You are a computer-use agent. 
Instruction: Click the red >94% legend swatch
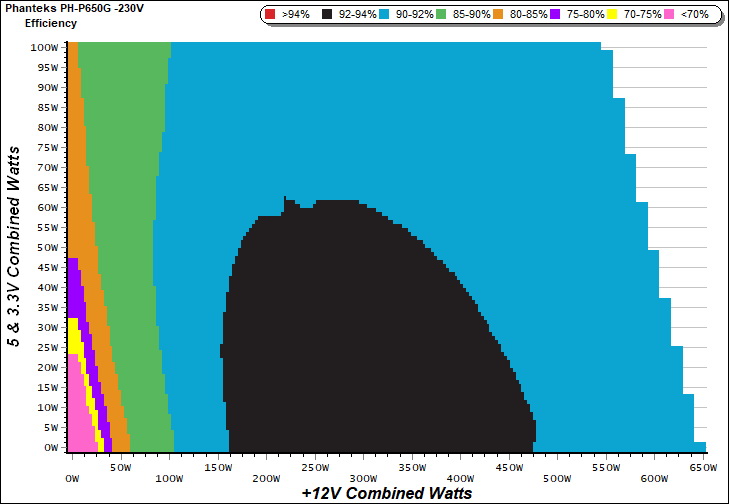(273, 15)
